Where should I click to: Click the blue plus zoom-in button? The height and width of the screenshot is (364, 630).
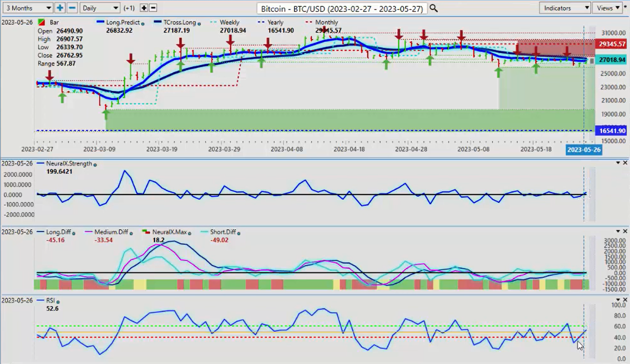coord(60,8)
